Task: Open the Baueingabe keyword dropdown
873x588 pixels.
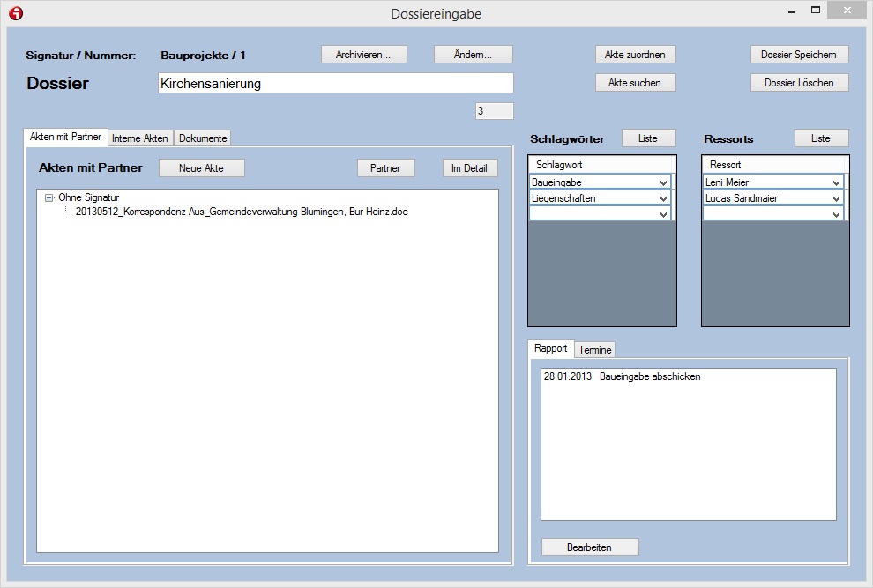Action: tap(663, 182)
